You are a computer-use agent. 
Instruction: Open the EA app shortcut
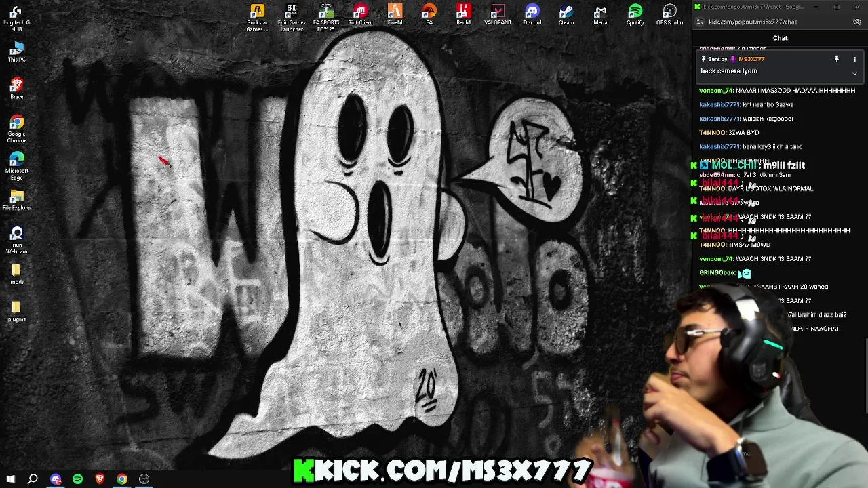coord(429,15)
